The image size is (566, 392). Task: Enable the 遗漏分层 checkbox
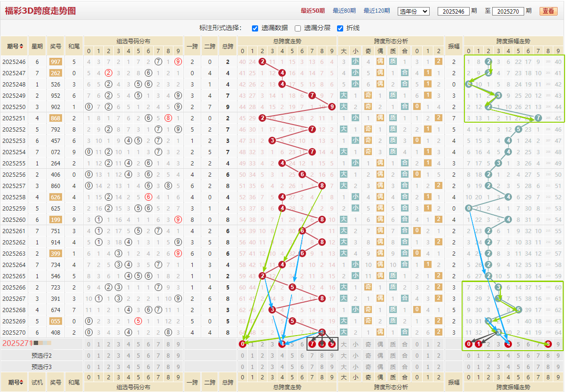(298, 28)
